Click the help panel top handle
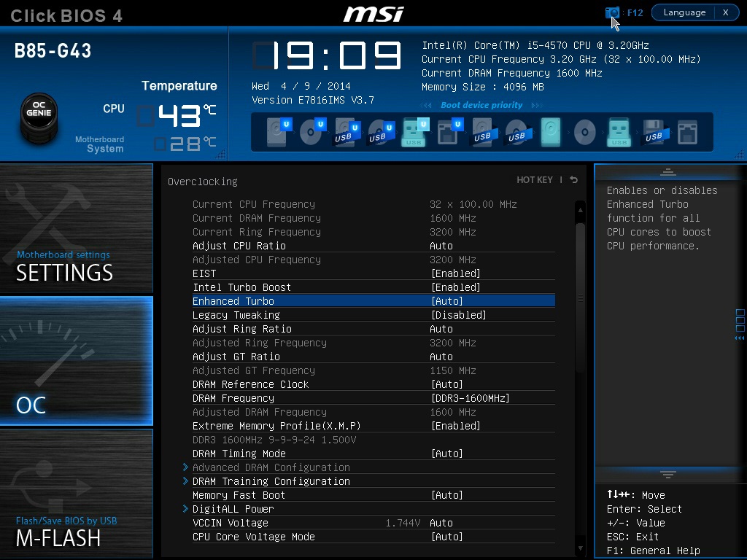Screen dimensions: 747x560 pos(668,171)
